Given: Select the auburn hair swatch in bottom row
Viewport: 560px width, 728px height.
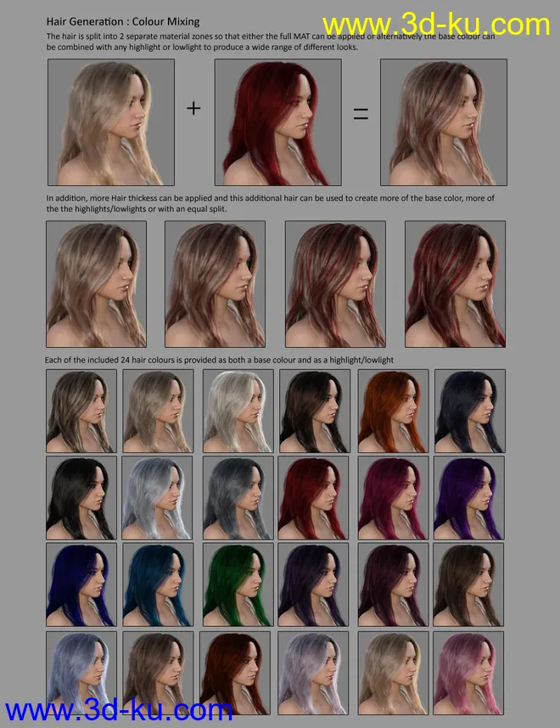Looking at the screenshot, I should pyautogui.click(x=235, y=670).
